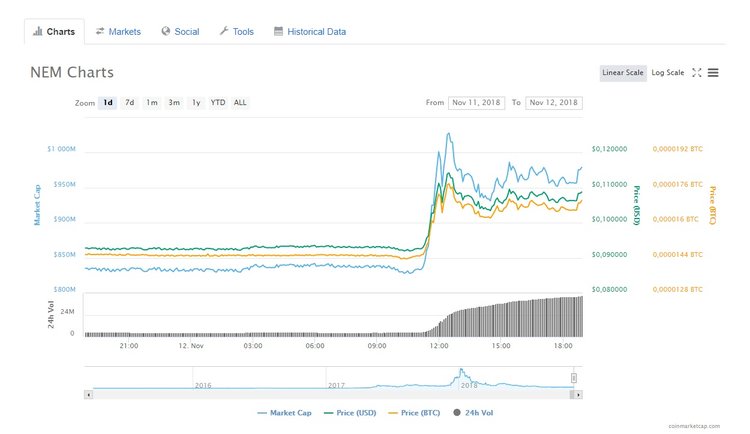750x434 pixels.
Task: Click the coinmarketcap.com credit text
Action: coord(694,426)
